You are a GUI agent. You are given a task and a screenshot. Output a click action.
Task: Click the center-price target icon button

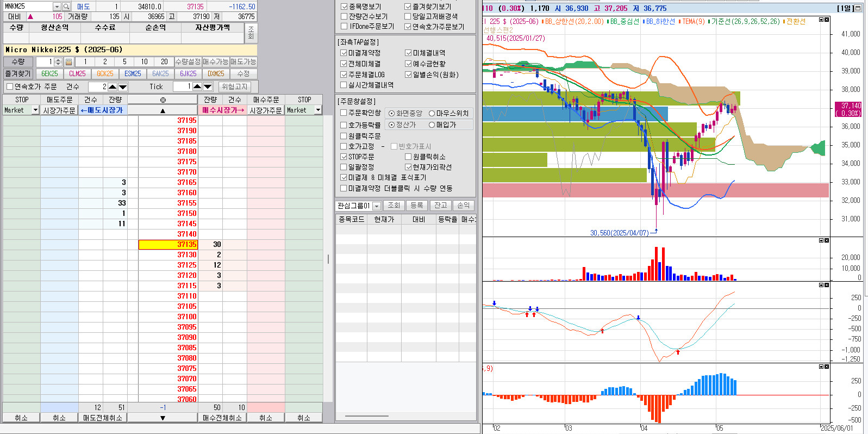pyautogui.click(x=163, y=100)
